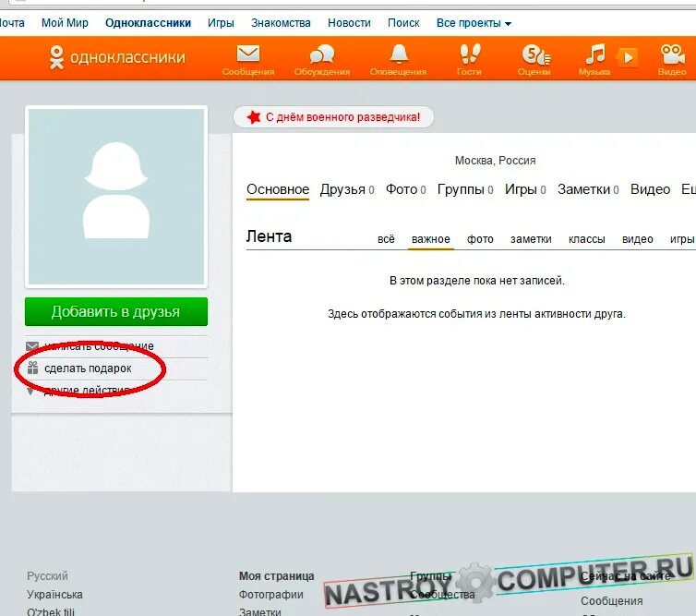Expand другие действия arrow
Screen dimensions: 696x616
click(x=30, y=392)
